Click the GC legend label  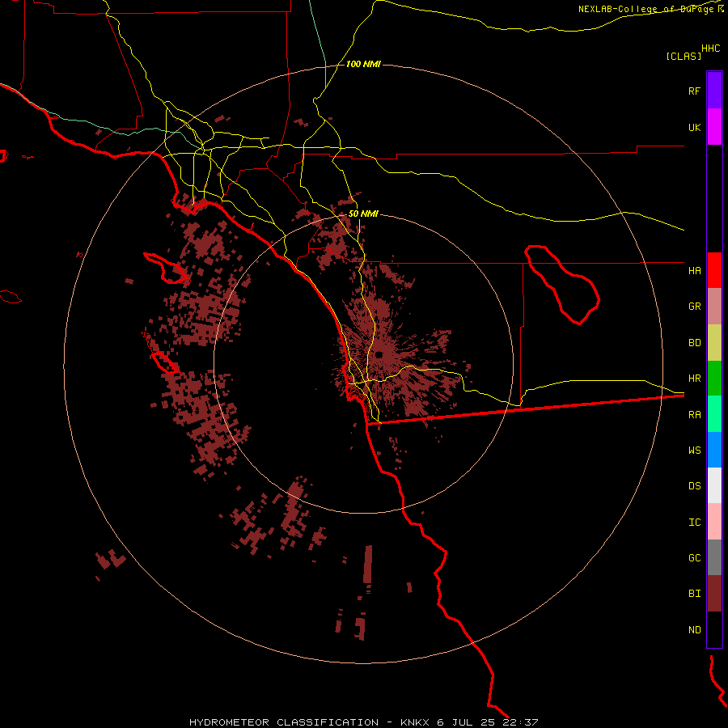tap(694, 558)
